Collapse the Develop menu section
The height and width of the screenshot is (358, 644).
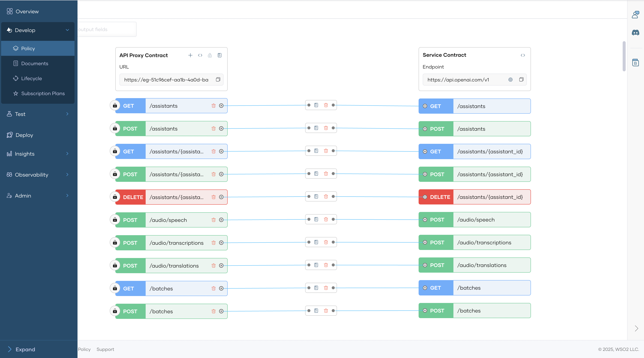(x=67, y=30)
